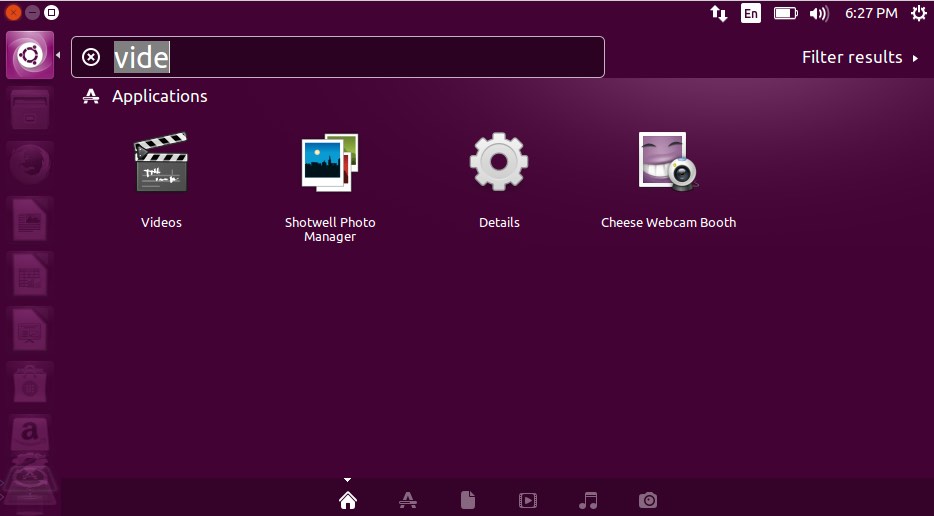Launch Cheese Webcam Booth

pyautogui.click(x=668, y=164)
